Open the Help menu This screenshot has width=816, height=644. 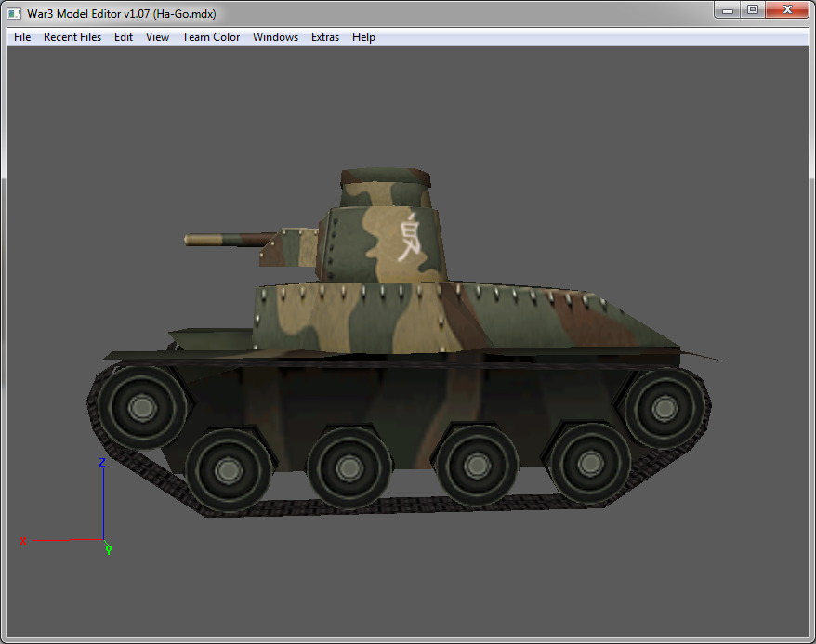(363, 37)
